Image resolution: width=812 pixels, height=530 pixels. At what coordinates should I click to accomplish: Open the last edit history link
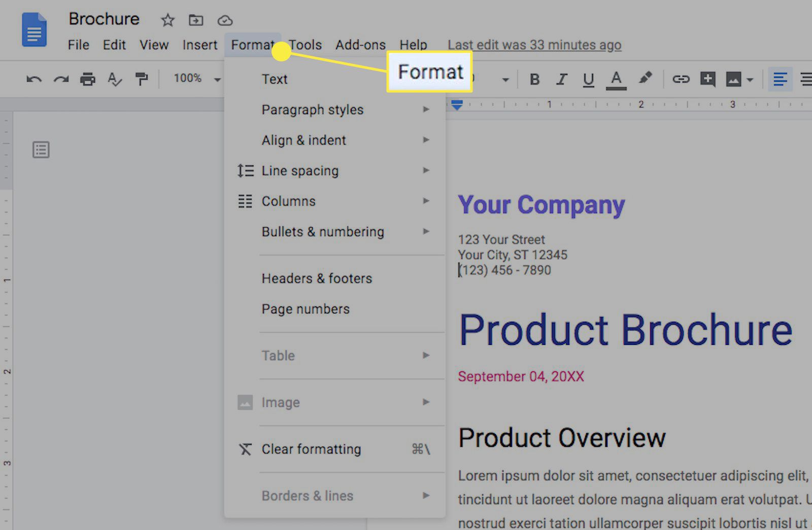click(534, 45)
